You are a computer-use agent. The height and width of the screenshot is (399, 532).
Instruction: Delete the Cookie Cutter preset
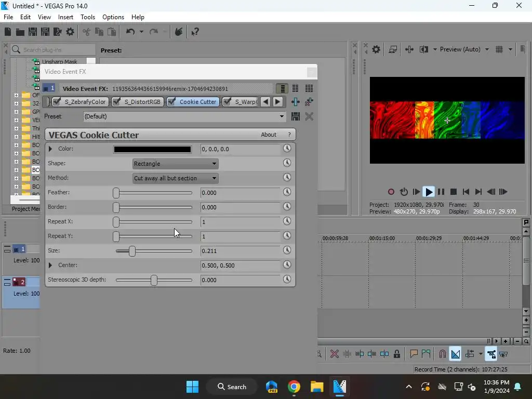[309, 116]
